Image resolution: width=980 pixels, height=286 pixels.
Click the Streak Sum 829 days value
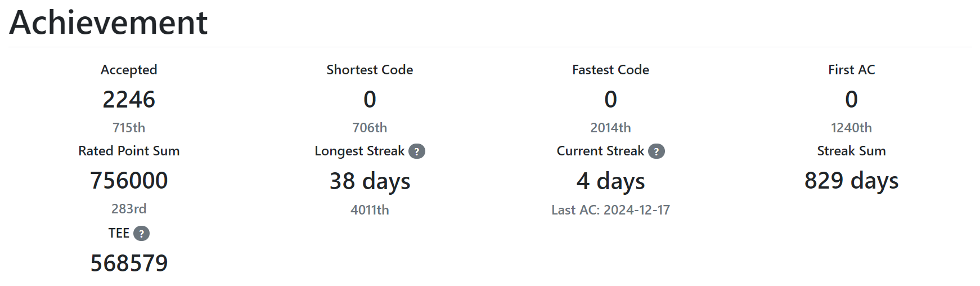point(852,181)
